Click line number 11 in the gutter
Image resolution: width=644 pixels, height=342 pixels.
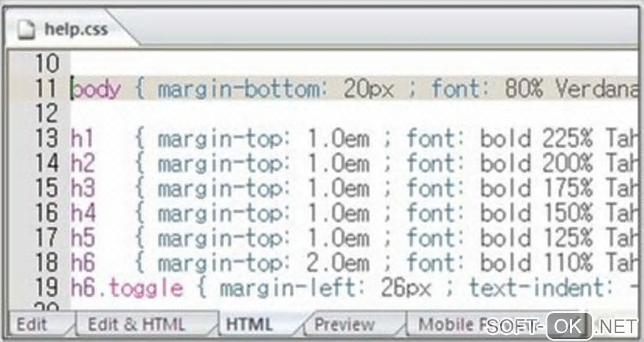(x=46, y=89)
